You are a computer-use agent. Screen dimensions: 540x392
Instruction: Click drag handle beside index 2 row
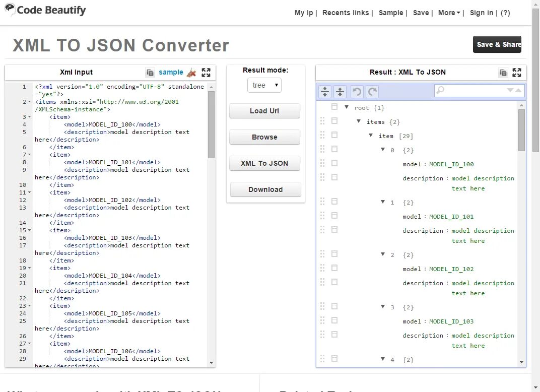322,254
